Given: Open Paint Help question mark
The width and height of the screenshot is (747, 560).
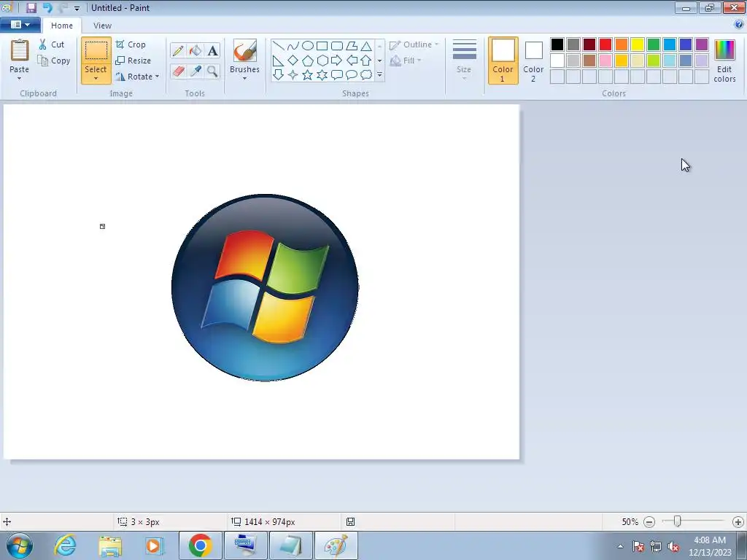Looking at the screenshot, I should tap(739, 24).
